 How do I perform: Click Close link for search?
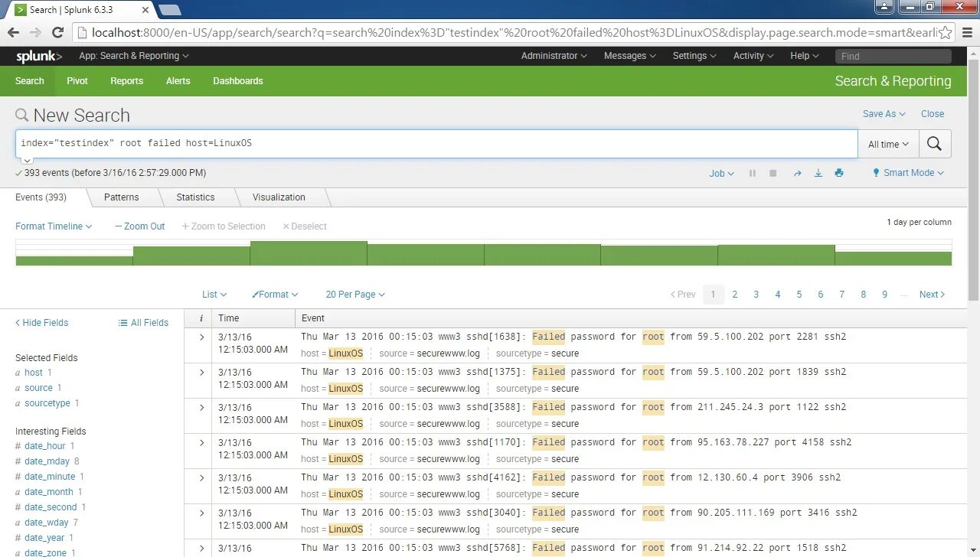pos(933,114)
